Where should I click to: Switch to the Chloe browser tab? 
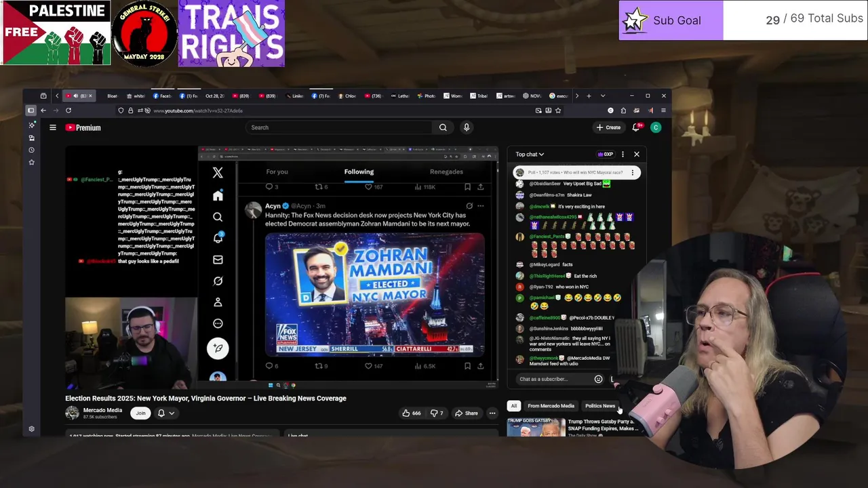(x=349, y=96)
